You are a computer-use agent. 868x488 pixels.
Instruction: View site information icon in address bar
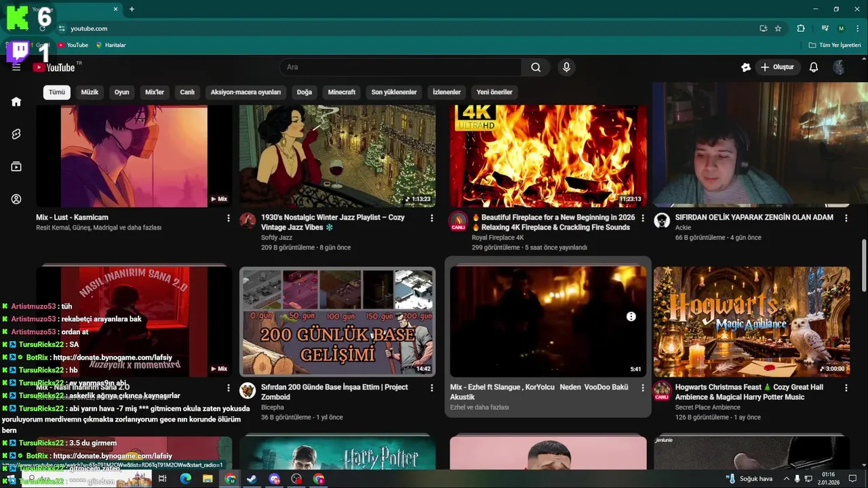[62, 28]
